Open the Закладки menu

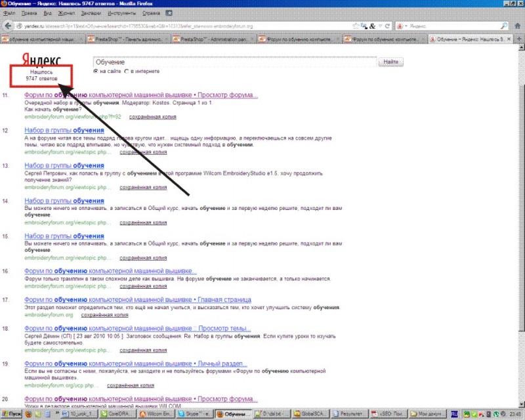(91, 13)
